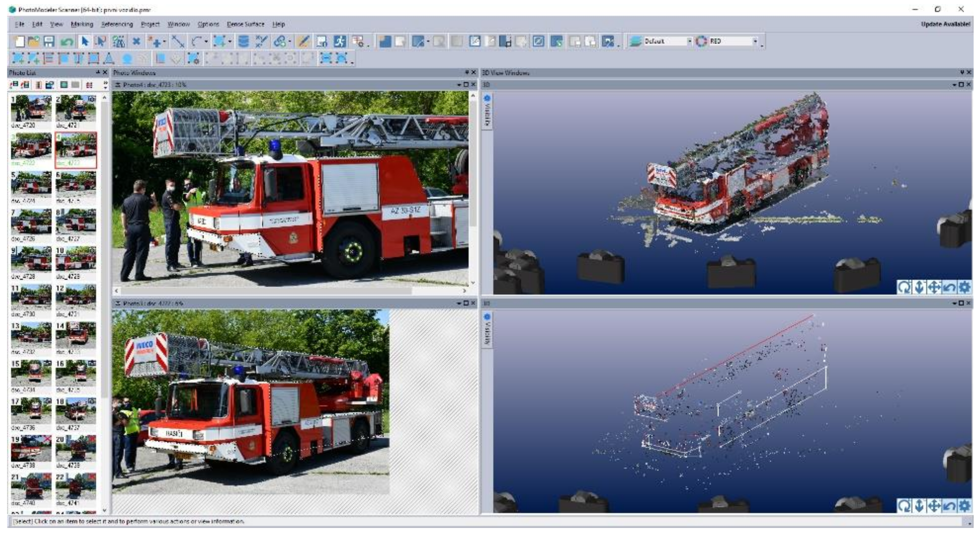Activate the Select arrow cursor tool

pos(84,41)
